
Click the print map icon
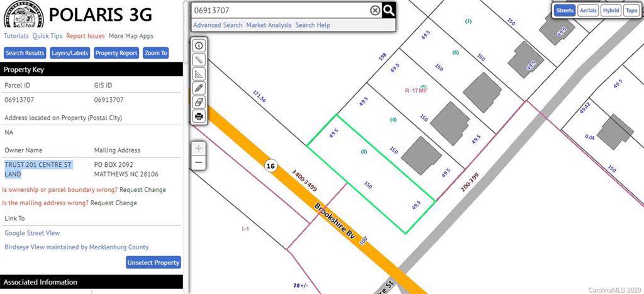click(x=199, y=116)
